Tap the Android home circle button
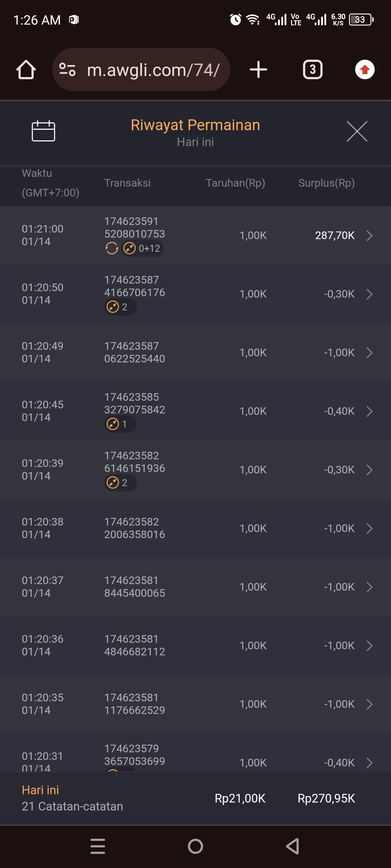This screenshot has height=868, width=391. [195, 846]
